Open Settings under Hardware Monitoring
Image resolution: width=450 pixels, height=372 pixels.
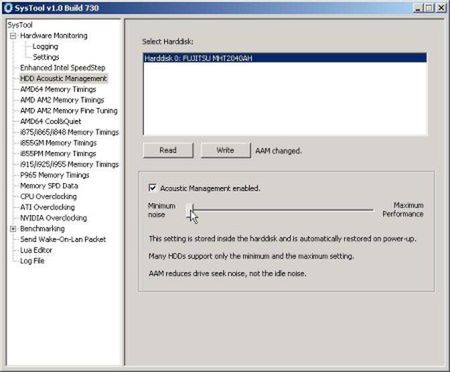[46, 57]
